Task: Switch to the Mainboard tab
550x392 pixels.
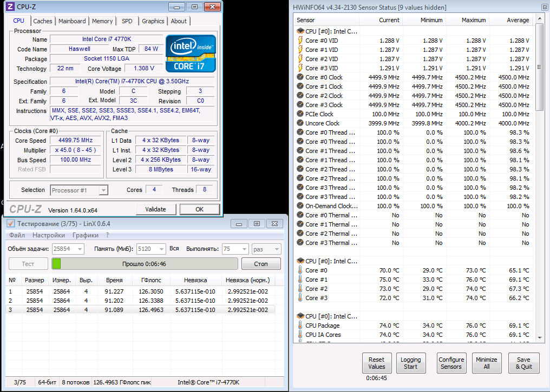Action: coord(72,21)
